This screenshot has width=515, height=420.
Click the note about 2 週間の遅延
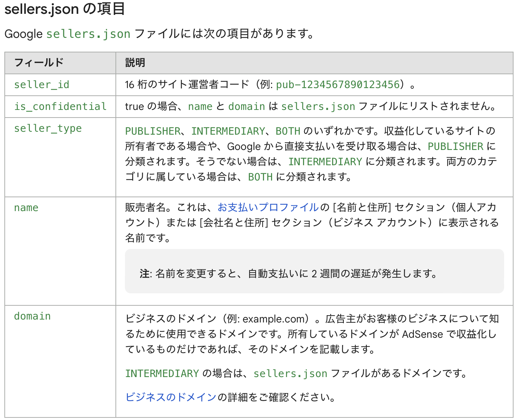click(x=314, y=271)
